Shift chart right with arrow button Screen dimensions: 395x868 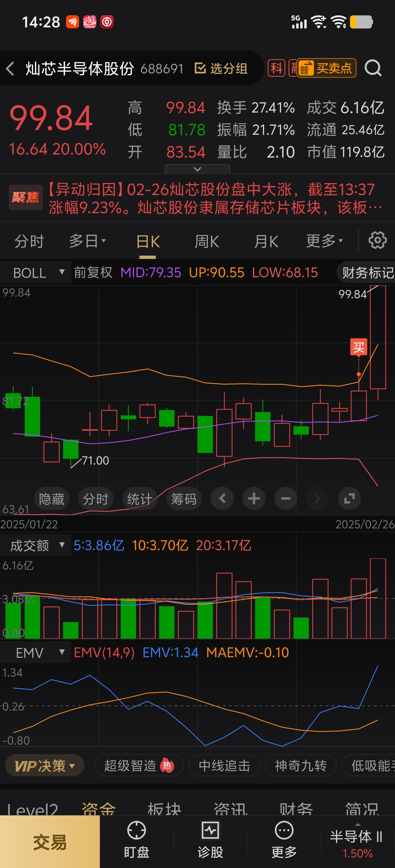pos(317,498)
